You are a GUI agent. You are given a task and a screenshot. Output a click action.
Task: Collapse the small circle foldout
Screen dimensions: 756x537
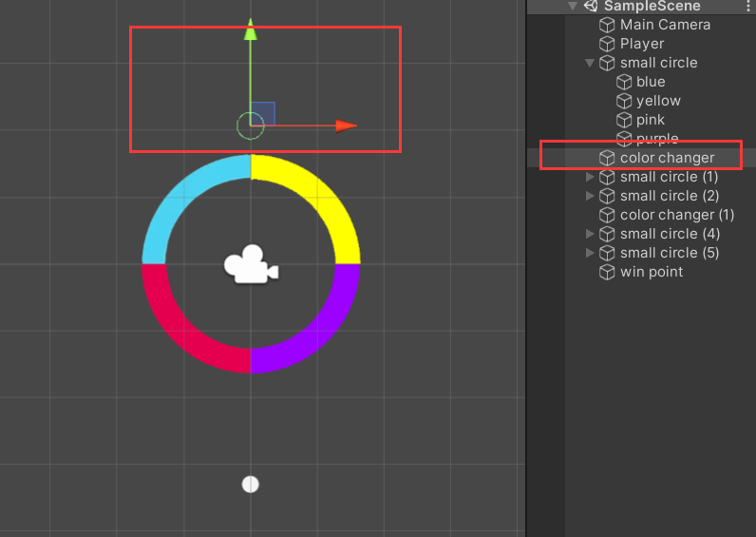pos(589,63)
